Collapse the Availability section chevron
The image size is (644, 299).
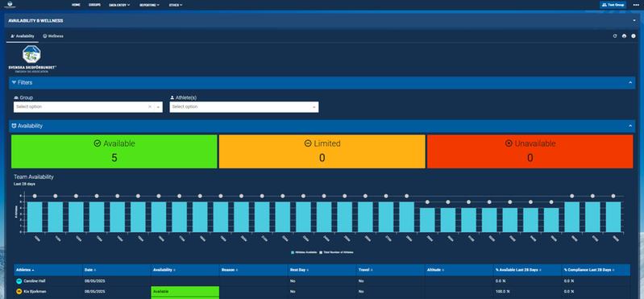[630, 126]
